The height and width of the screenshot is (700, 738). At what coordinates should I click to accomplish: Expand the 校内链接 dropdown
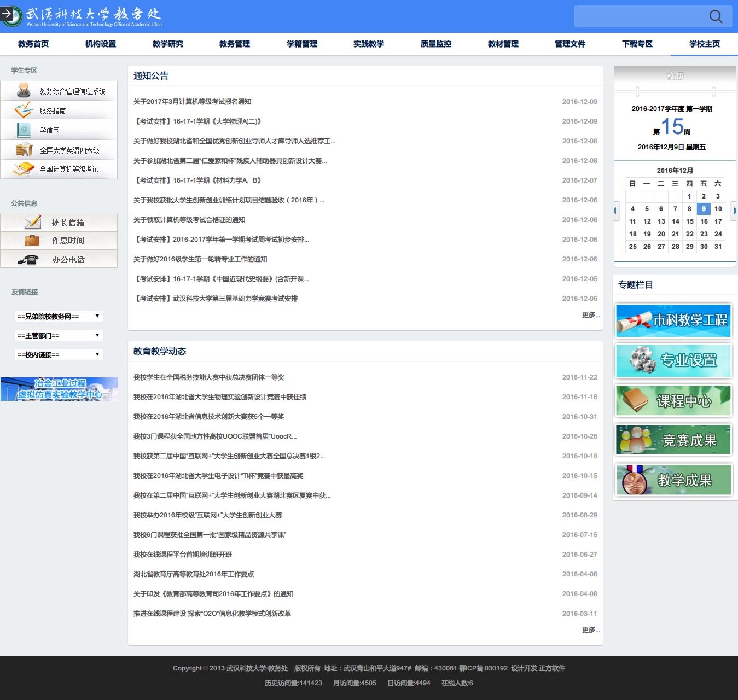(x=59, y=354)
